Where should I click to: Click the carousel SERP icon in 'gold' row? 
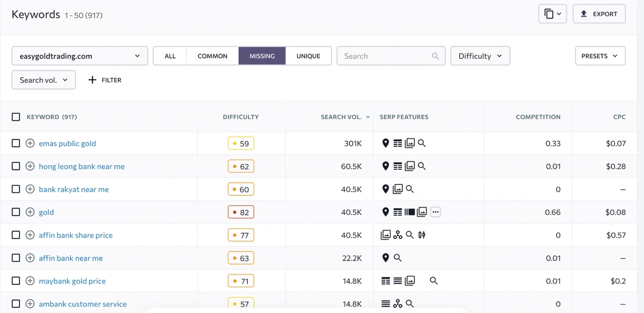coord(409,212)
